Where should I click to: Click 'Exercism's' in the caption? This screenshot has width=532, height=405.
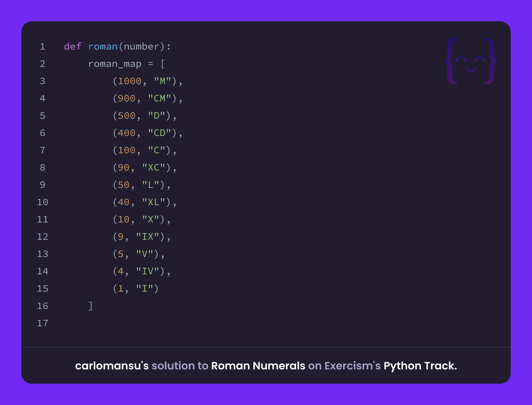[x=352, y=366]
